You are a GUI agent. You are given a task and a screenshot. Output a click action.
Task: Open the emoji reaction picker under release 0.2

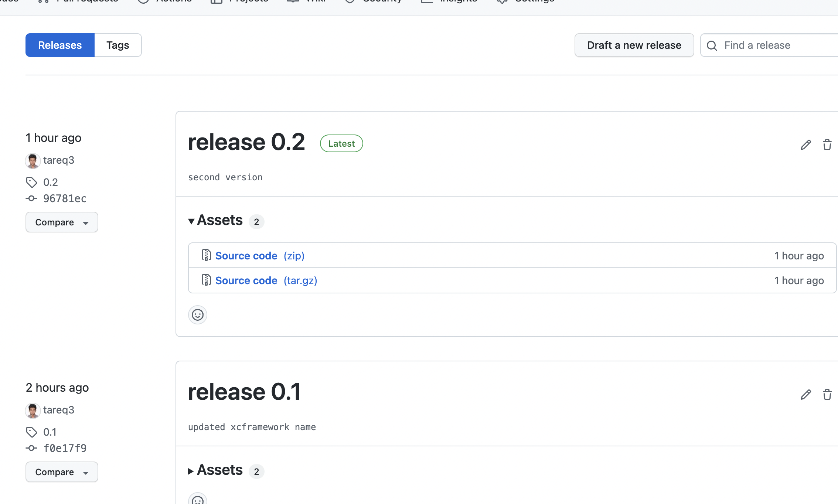pyautogui.click(x=198, y=315)
